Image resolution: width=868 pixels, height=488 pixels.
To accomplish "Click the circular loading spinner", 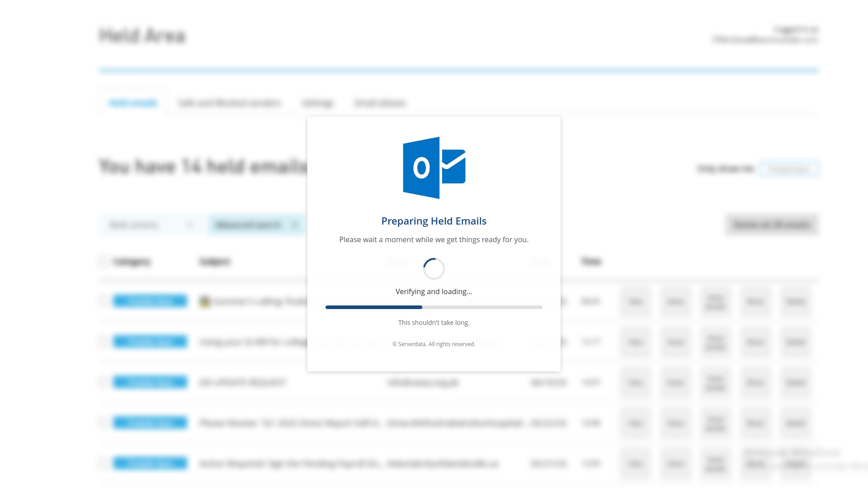I will tap(434, 269).
